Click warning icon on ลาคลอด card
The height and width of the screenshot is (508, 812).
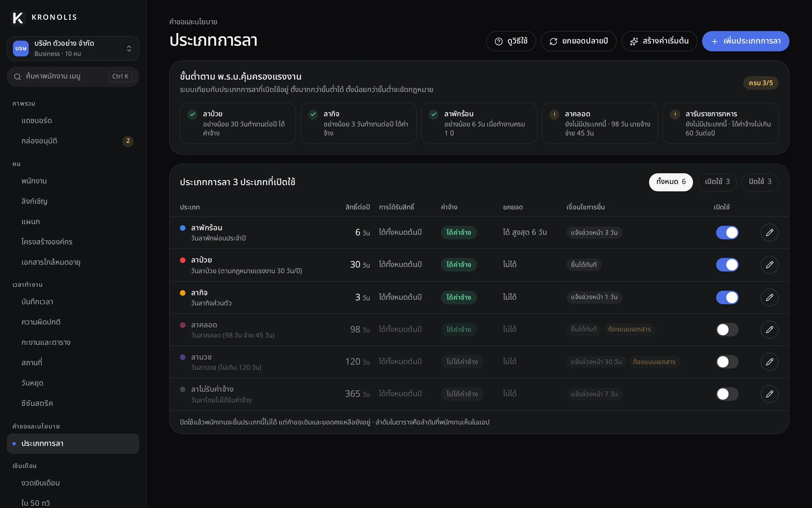coord(554,114)
